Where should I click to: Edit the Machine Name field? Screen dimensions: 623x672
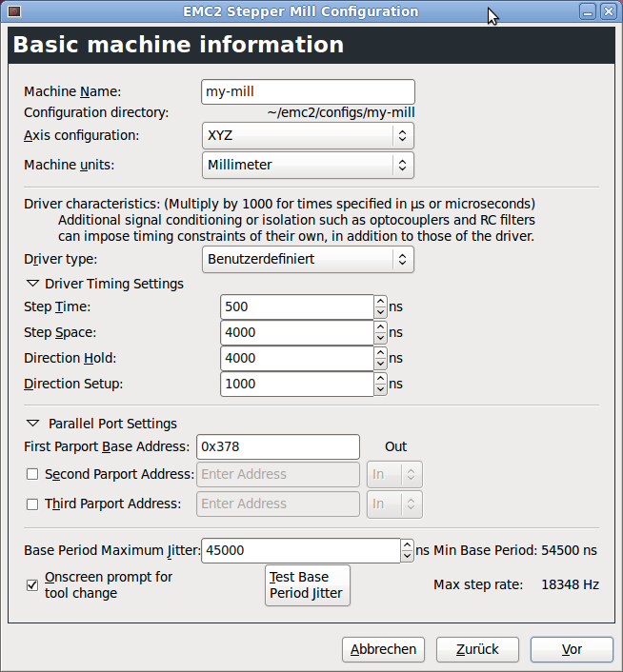tap(308, 91)
